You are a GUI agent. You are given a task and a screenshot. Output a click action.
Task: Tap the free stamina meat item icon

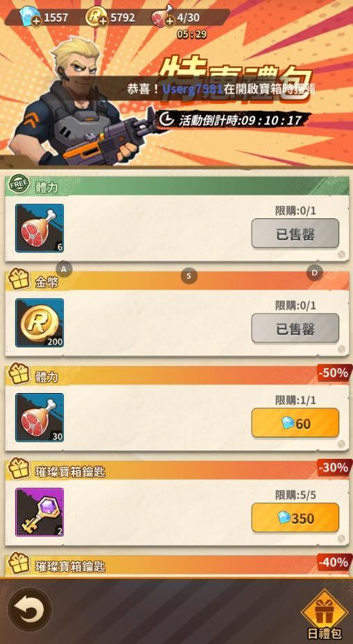point(40,228)
